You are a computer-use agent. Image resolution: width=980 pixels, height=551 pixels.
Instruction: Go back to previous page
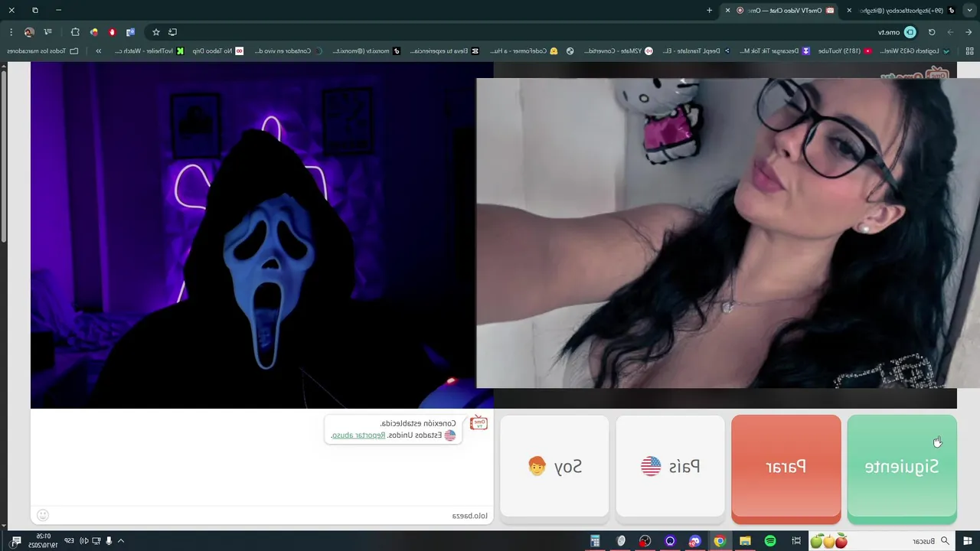pyautogui.click(x=969, y=32)
